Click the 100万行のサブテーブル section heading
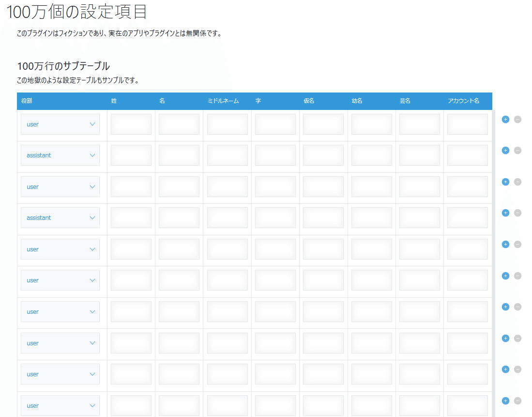The height and width of the screenshot is (417, 532). (x=63, y=66)
